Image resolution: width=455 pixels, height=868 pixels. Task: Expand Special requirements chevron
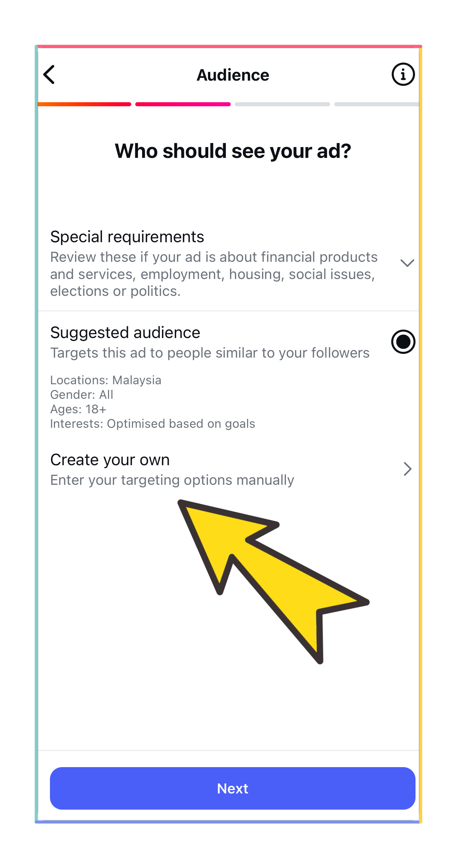coord(407,263)
